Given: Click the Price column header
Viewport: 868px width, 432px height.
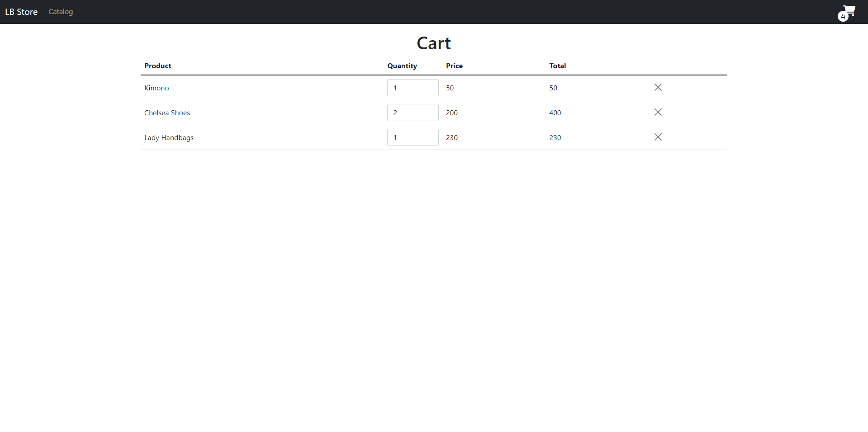Looking at the screenshot, I should [x=454, y=66].
